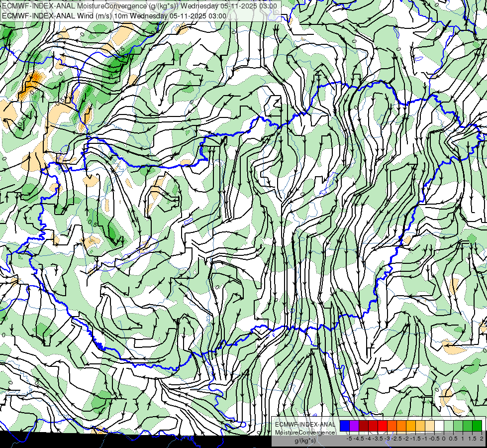
Task: Click the palest green legend swatch (0 to 0.5)
Action: tap(449, 426)
